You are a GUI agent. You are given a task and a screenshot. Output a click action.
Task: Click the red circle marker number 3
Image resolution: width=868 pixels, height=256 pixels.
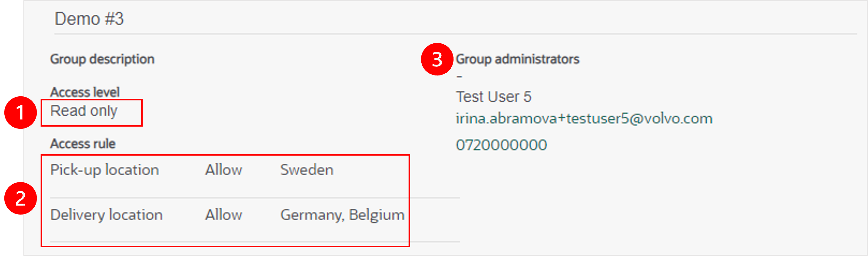coord(437,59)
